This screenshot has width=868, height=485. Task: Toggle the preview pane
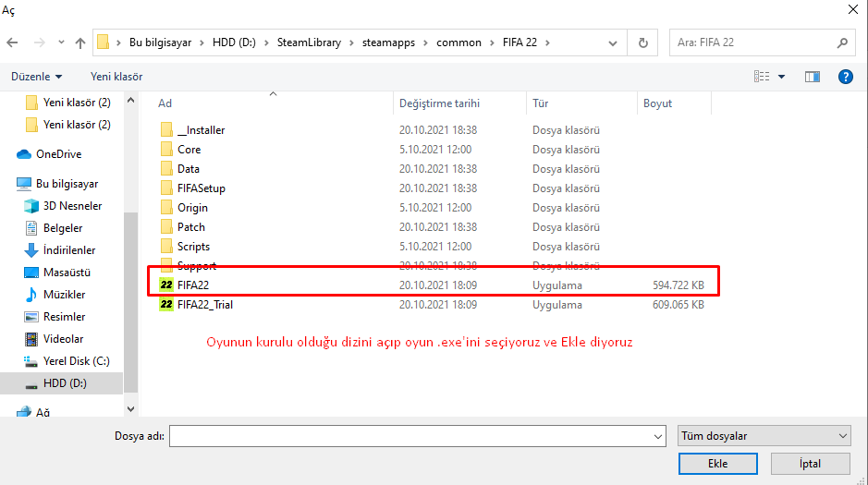tap(813, 77)
